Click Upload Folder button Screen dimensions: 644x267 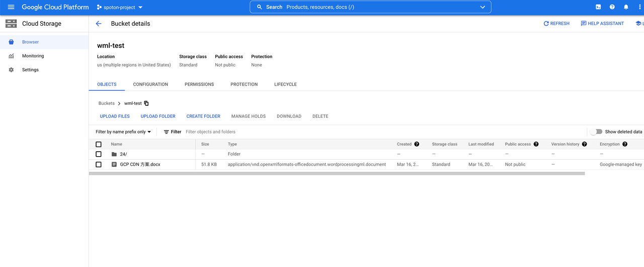(x=158, y=116)
